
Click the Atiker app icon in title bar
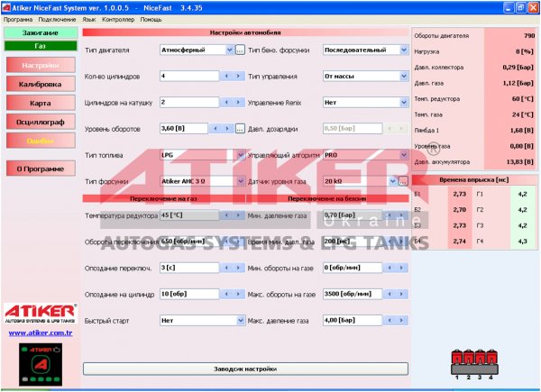tap(6, 7)
